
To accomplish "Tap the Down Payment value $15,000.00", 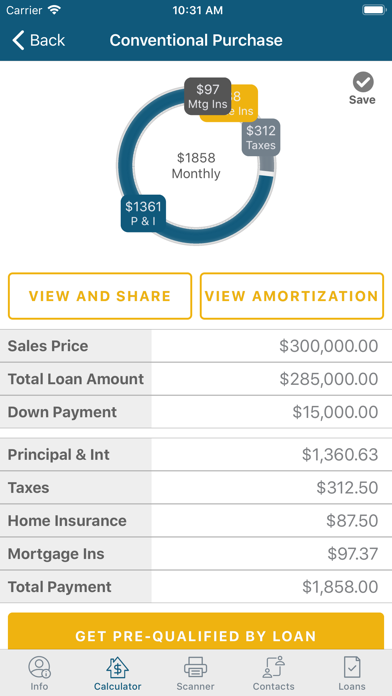I will pyautogui.click(x=335, y=412).
